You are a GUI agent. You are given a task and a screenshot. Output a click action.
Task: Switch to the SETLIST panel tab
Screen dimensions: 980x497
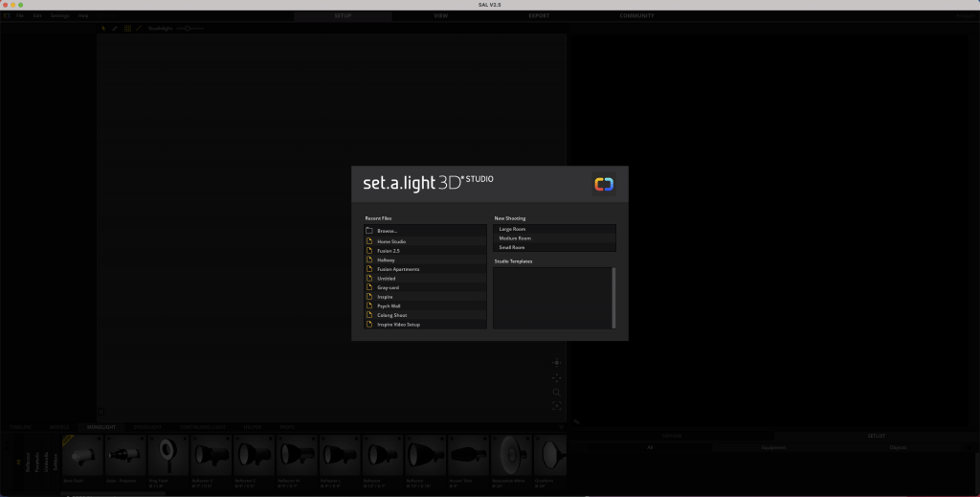pyautogui.click(x=877, y=436)
